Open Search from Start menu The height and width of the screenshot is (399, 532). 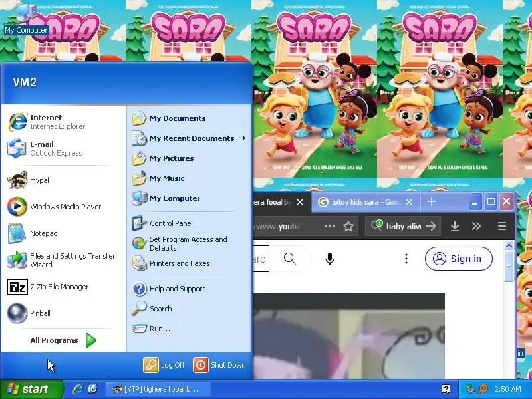point(190,309)
